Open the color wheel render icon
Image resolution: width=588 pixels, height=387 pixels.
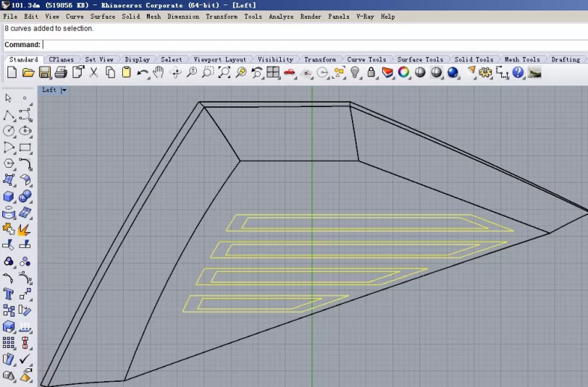[x=404, y=73]
